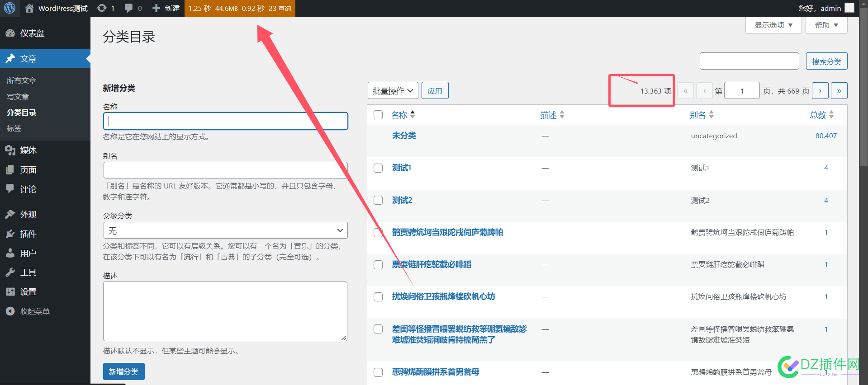Expand the 帮助 help panel
Image resolution: width=868 pixels, height=385 pixels.
pos(826,25)
